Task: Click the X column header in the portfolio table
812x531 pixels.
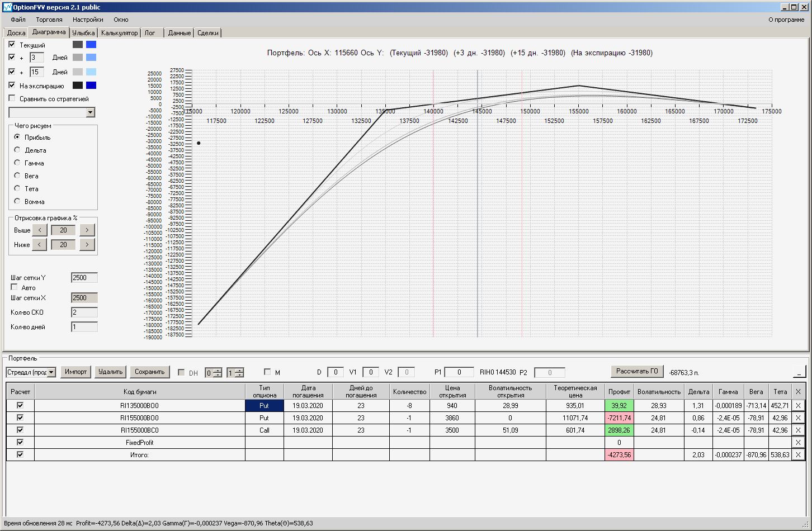Action: point(798,391)
